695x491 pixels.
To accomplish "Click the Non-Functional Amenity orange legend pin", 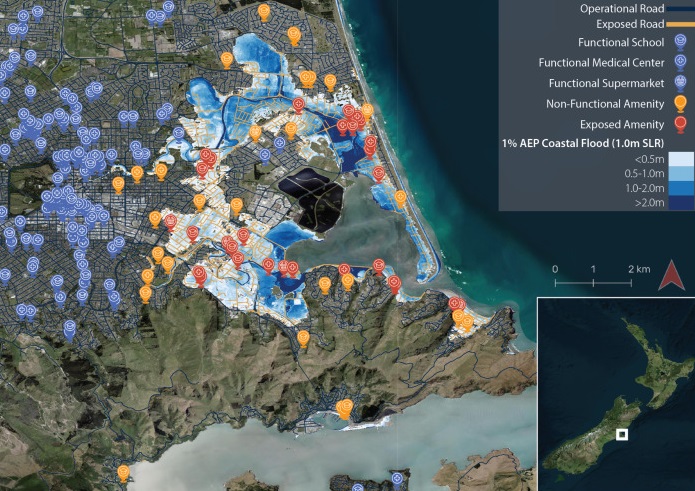I will [x=680, y=103].
